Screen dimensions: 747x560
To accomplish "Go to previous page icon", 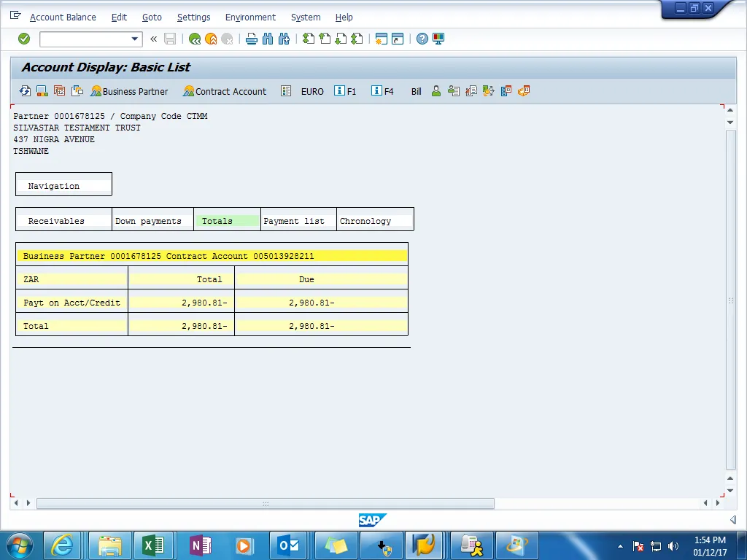I will (325, 39).
